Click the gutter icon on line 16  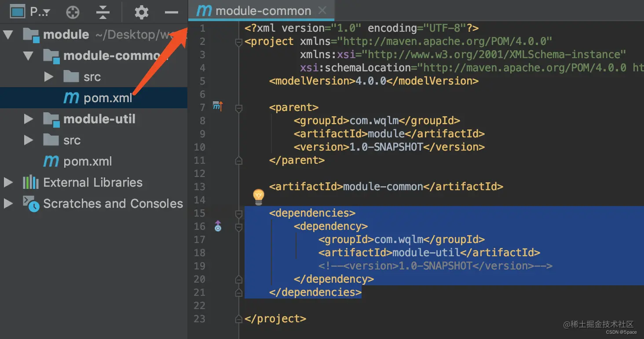tap(218, 227)
